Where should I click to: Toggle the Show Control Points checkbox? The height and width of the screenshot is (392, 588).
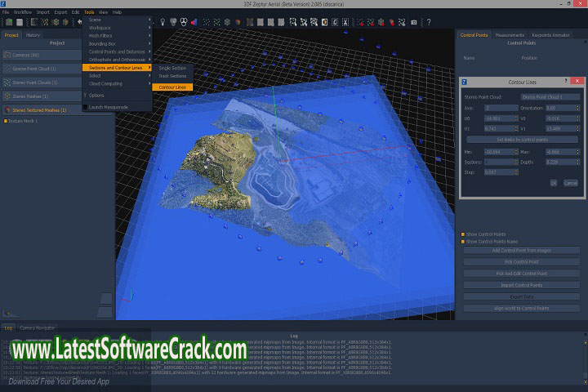coord(463,234)
